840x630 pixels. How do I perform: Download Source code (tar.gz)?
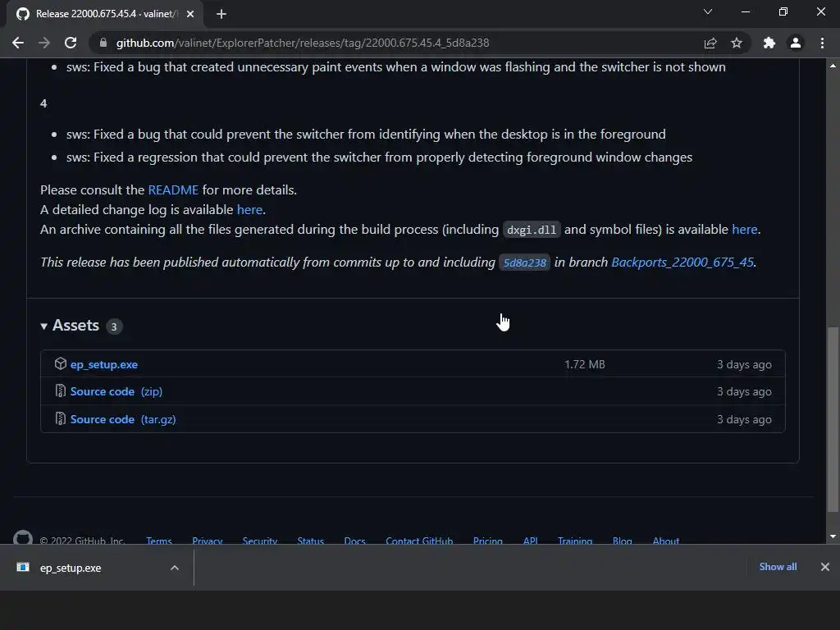[x=123, y=419]
